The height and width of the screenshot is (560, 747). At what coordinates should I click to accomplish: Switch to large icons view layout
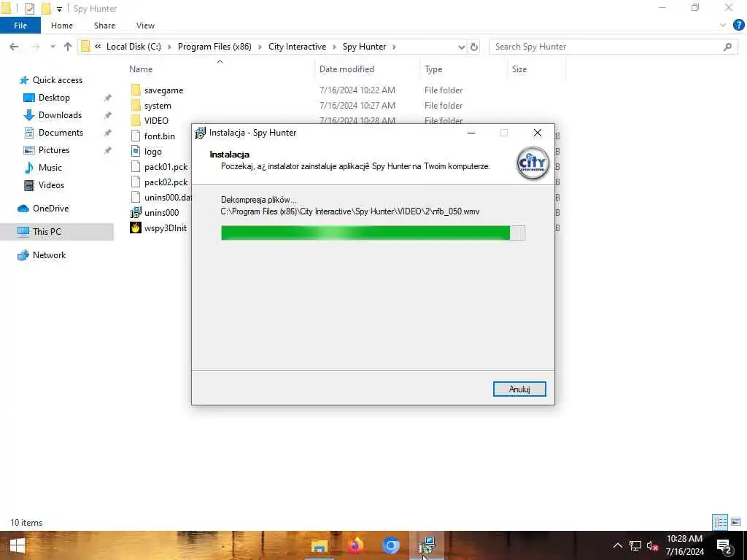click(736, 522)
